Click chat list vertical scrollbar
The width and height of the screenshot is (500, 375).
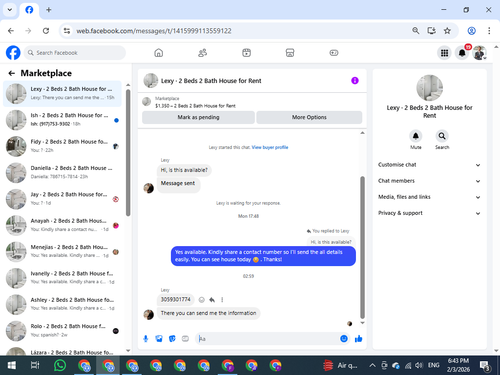(128, 153)
